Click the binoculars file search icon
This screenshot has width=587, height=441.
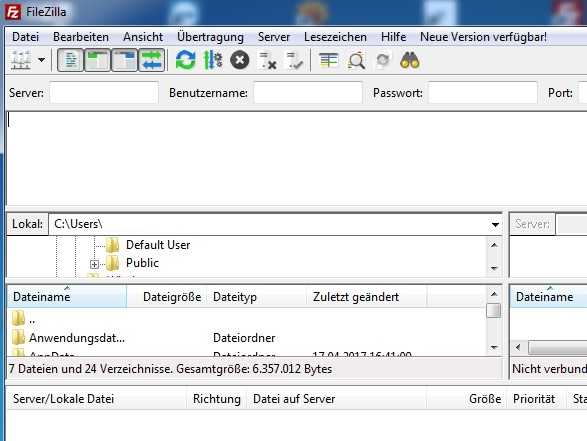tap(410, 60)
